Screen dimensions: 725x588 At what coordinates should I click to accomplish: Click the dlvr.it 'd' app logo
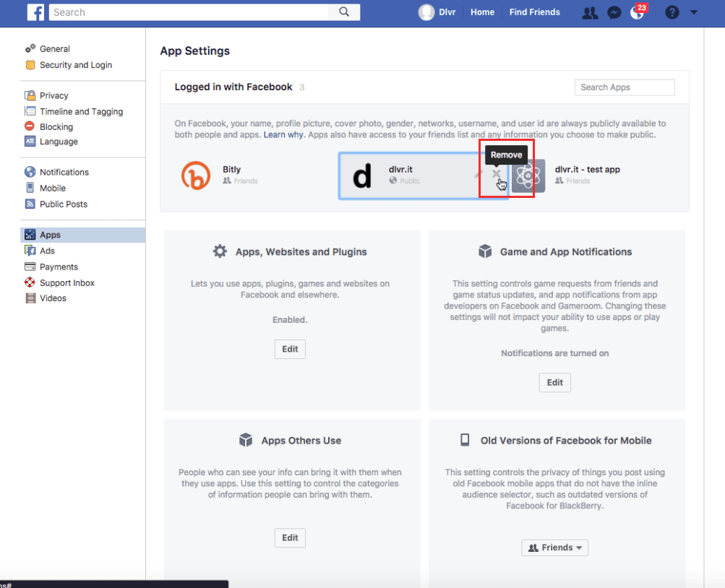coord(361,176)
